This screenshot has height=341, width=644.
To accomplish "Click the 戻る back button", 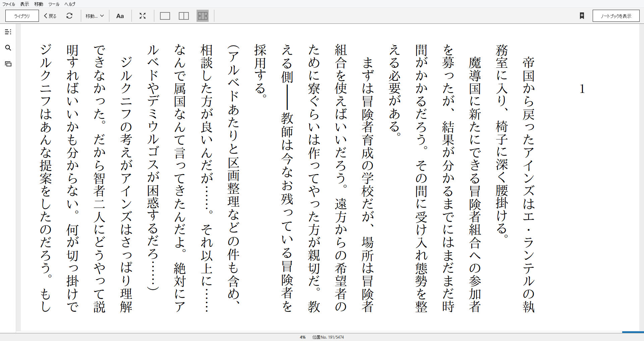I will click(50, 16).
